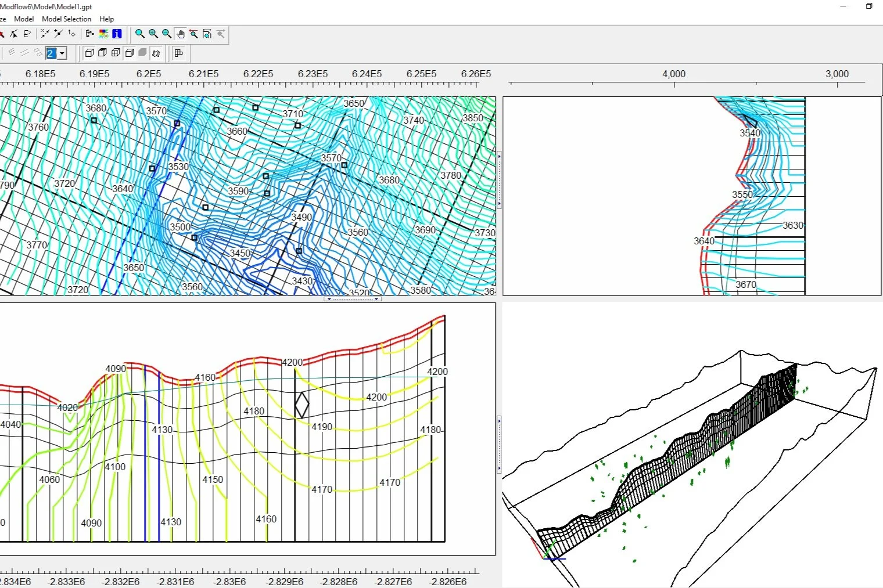Select the diamond object in front view
This screenshot has width=883, height=588.
coord(301,405)
